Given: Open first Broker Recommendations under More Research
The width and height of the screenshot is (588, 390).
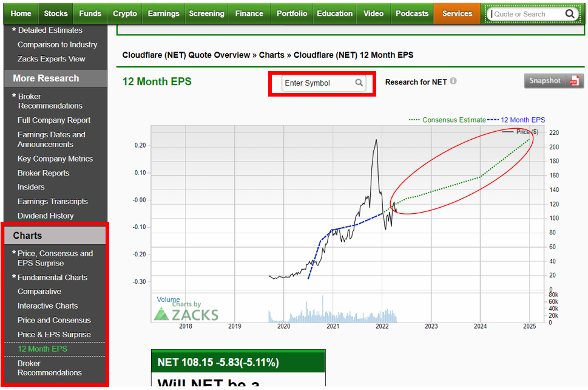Looking at the screenshot, I should 50,101.
